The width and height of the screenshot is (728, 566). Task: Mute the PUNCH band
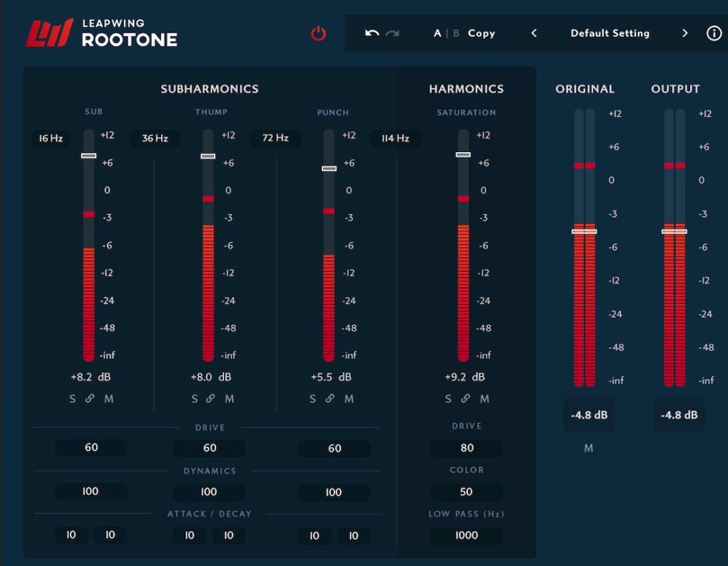350,399
